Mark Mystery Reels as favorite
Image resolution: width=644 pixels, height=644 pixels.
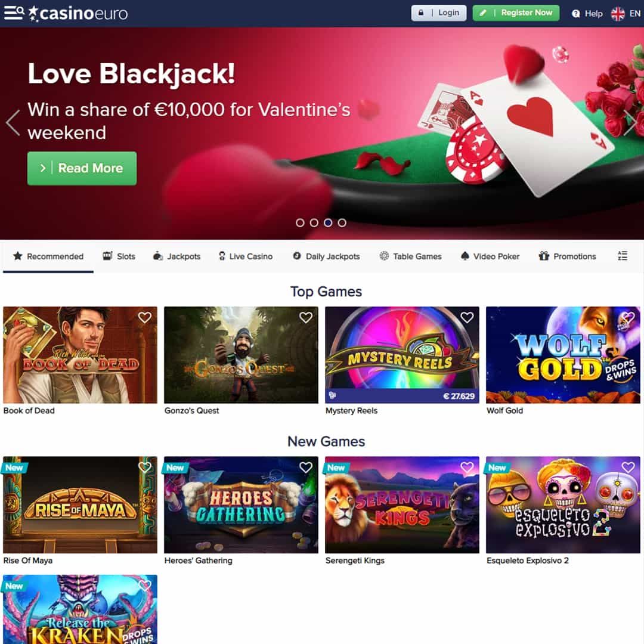(x=466, y=317)
